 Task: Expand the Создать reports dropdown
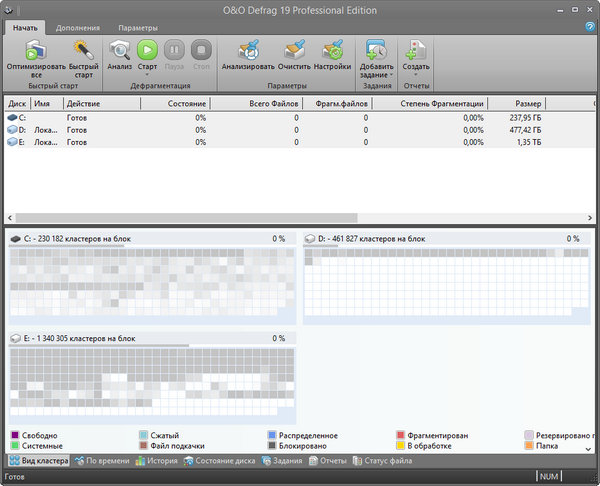coord(414,76)
